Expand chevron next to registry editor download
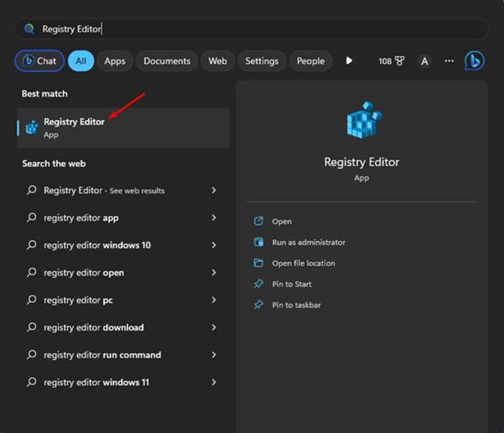Viewport: 504px width, 433px height. (214, 327)
